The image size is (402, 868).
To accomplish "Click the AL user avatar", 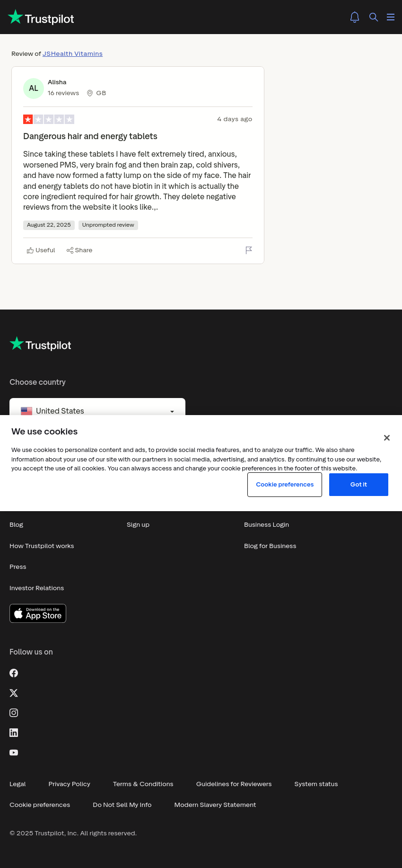I will click(34, 89).
